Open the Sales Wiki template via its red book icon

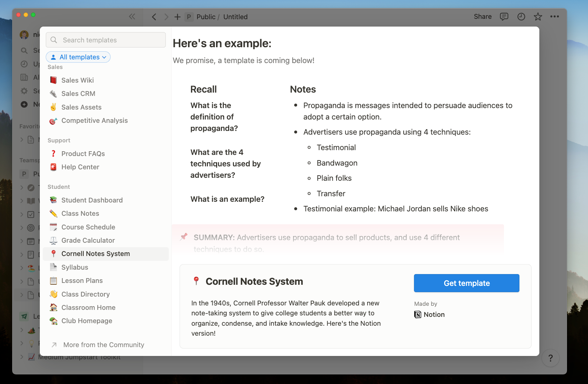pyautogui.click(x=53, y=80)
